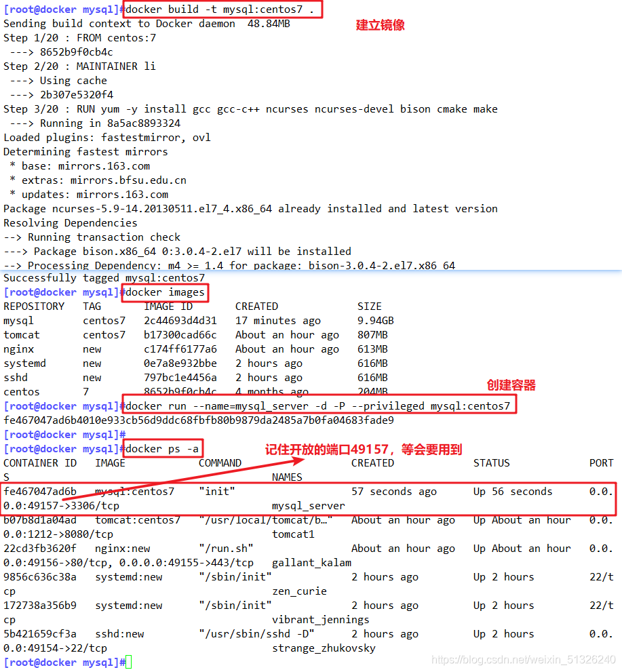Click the 'Running in 8a5ac8893324' line
The image size is (622, 672).
click(110, 123)
